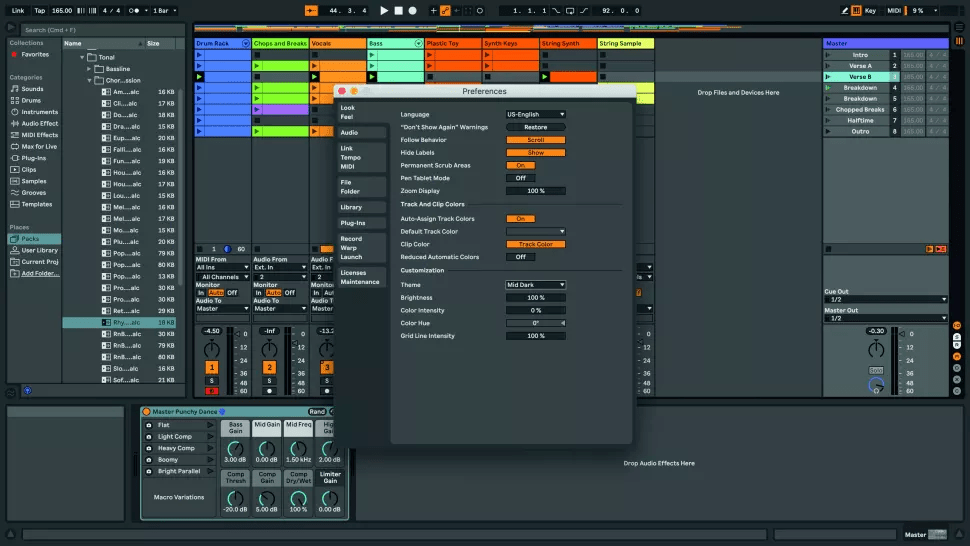Viewport: 970px width, 546px height.
Task: Click the Max for Live category
Action: (x=39, y=146)
